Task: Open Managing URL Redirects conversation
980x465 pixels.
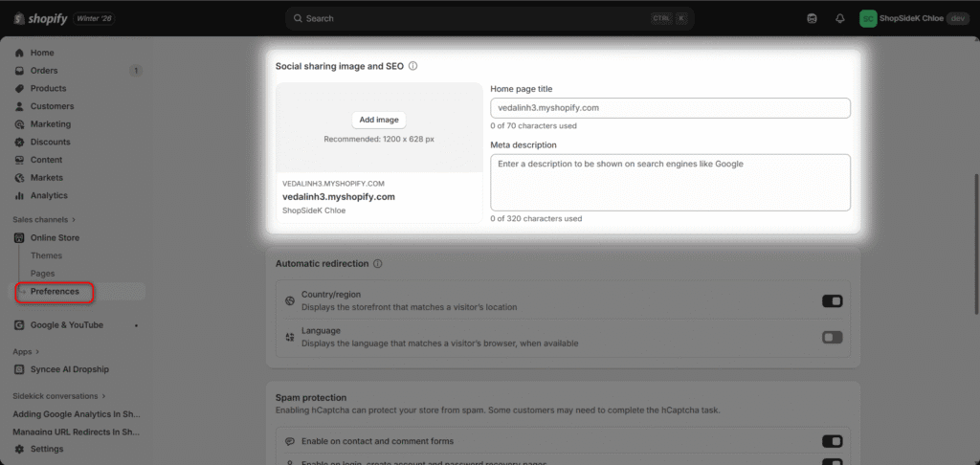Action: [77, 432]
